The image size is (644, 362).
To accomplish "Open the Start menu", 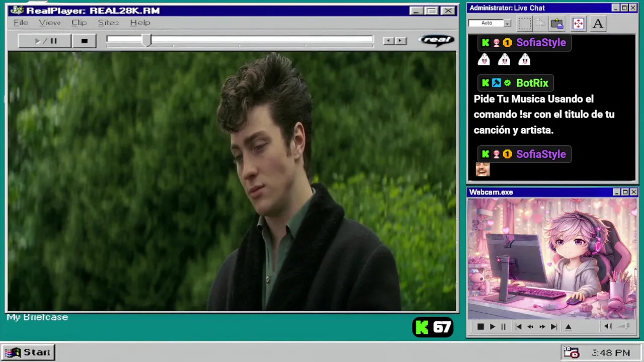I will [x=28, y=352].
